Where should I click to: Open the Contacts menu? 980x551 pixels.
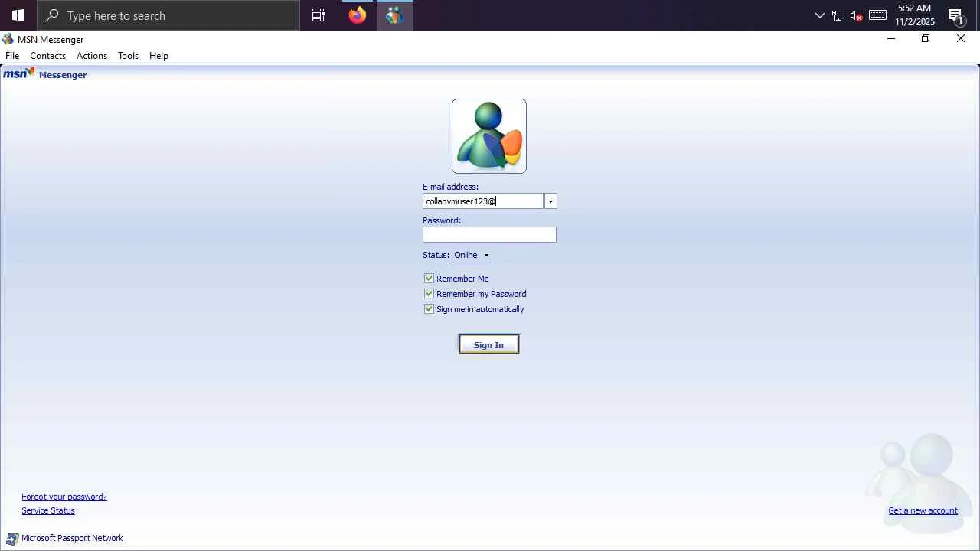pos(47,56)
